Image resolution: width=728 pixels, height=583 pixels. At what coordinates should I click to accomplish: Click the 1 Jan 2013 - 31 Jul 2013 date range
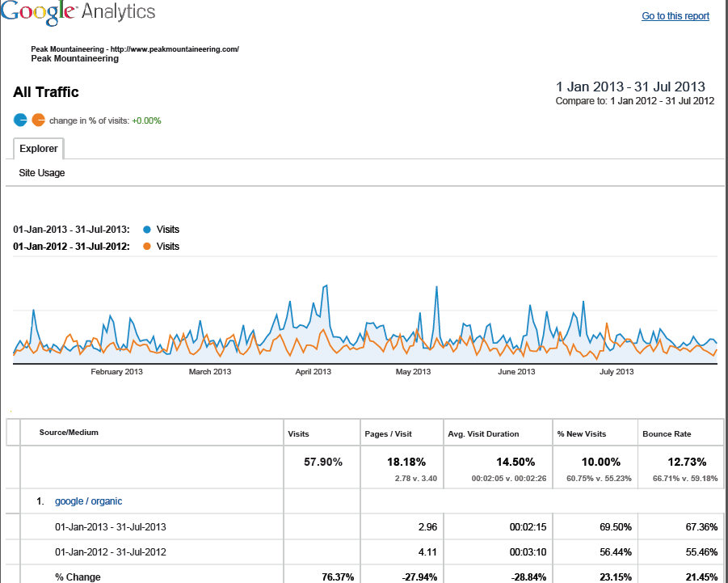(630, 87)
